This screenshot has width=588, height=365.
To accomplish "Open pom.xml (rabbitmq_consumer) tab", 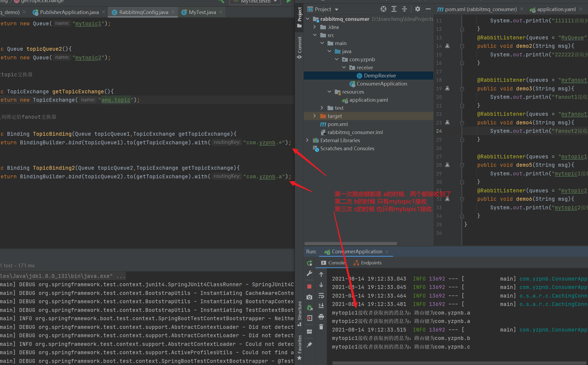I will 481,9.
